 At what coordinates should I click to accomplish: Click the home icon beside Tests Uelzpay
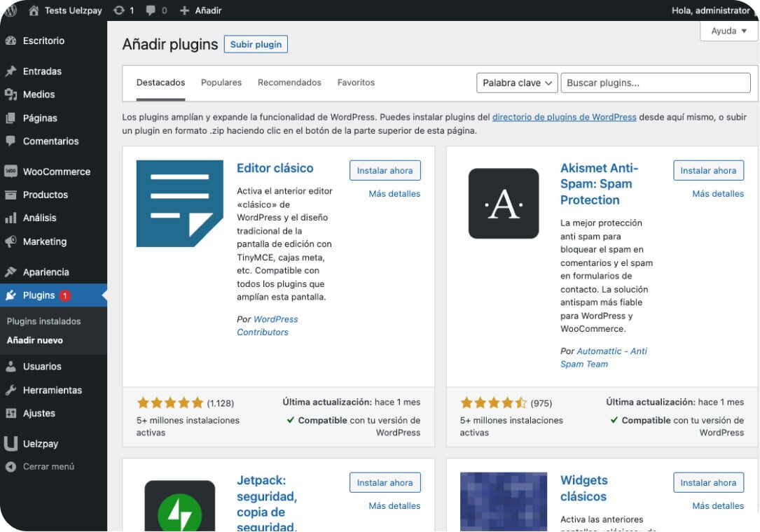(34, 10)
